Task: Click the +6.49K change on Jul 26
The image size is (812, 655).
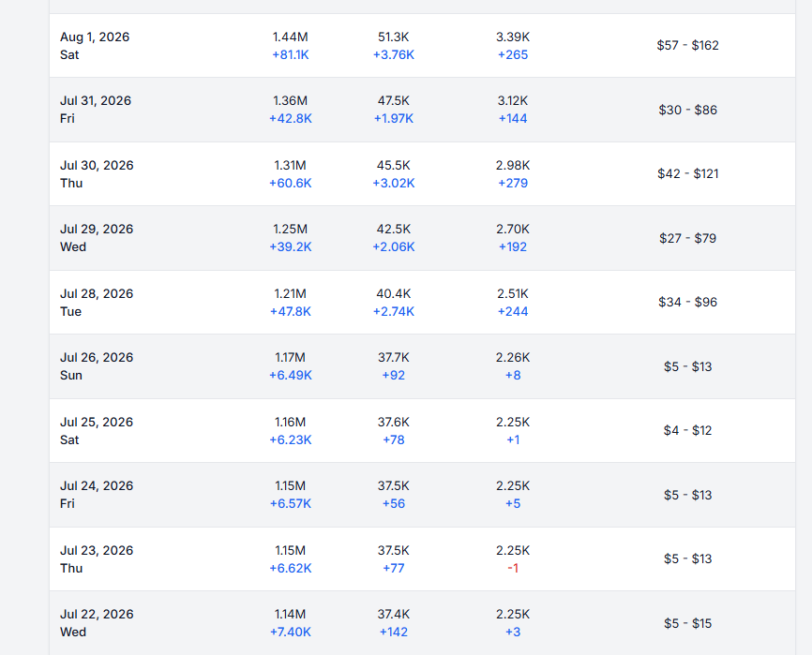Action: (291, 375)
